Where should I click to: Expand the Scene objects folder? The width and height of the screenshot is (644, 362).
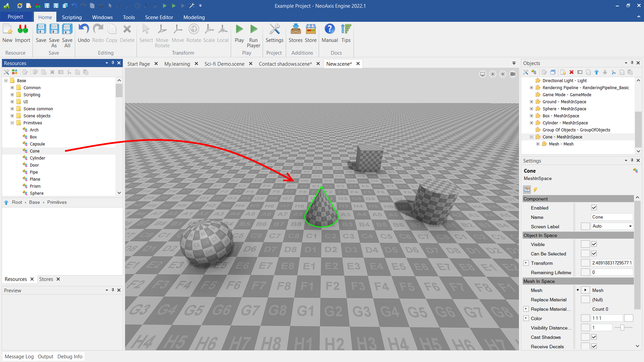(12, 116)
